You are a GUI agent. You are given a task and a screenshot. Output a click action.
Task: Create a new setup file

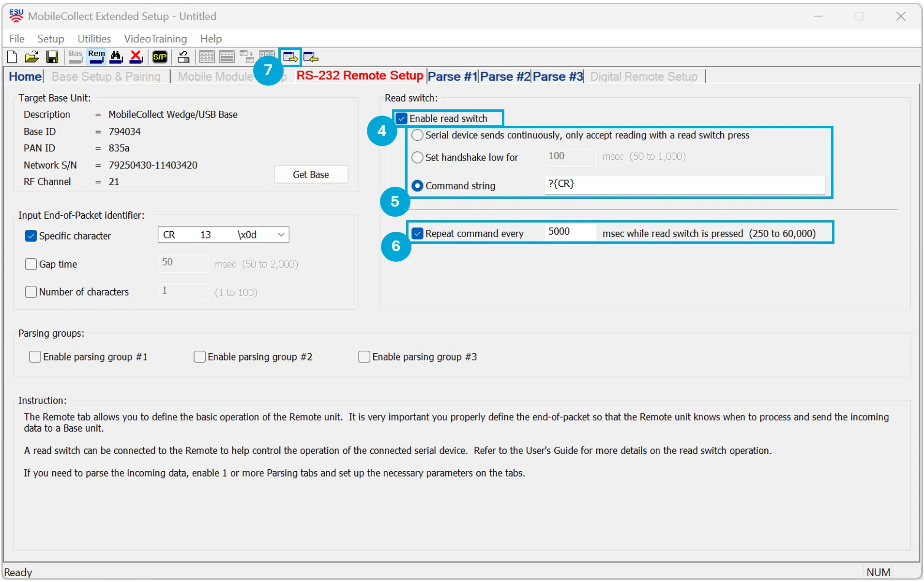coord(12,57)
